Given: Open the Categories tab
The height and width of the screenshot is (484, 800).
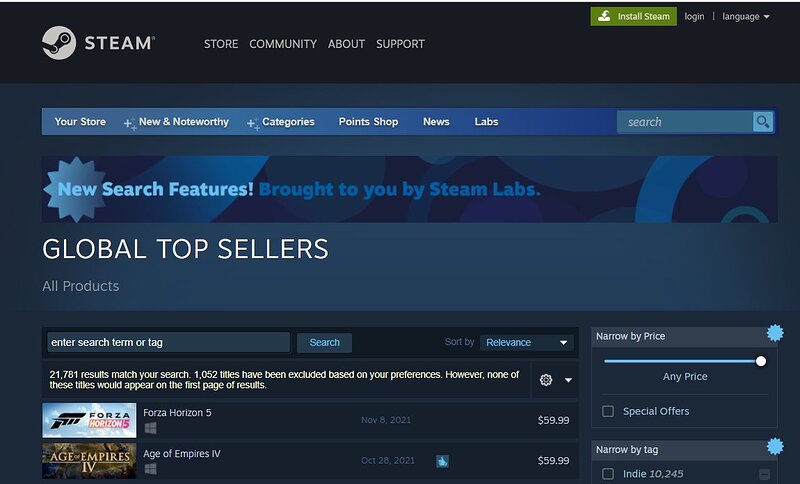Looking at the screenshot, I should [x=288, y=122].
